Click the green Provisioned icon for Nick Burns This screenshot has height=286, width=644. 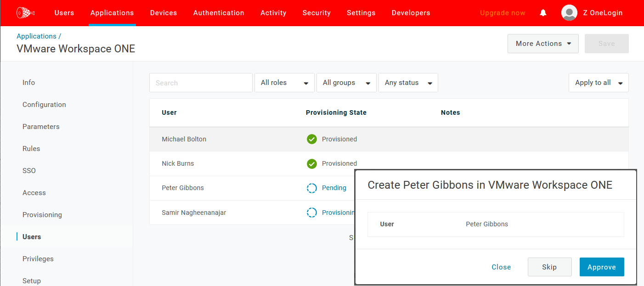point(312,163)
